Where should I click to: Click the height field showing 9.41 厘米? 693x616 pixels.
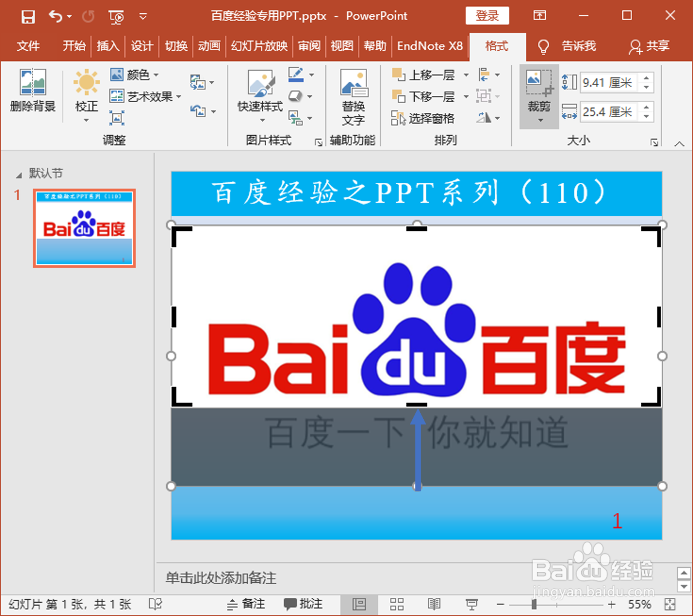point(609,83)
